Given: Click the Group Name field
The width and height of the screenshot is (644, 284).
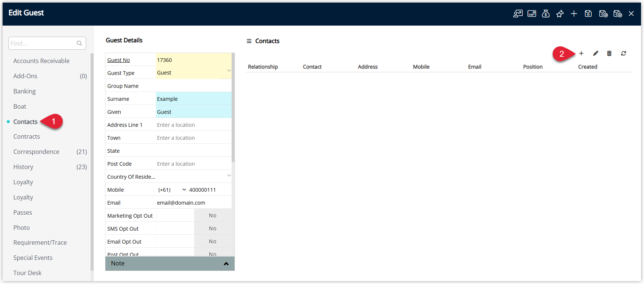Looking at the screenshot, I should pos(193,86).
